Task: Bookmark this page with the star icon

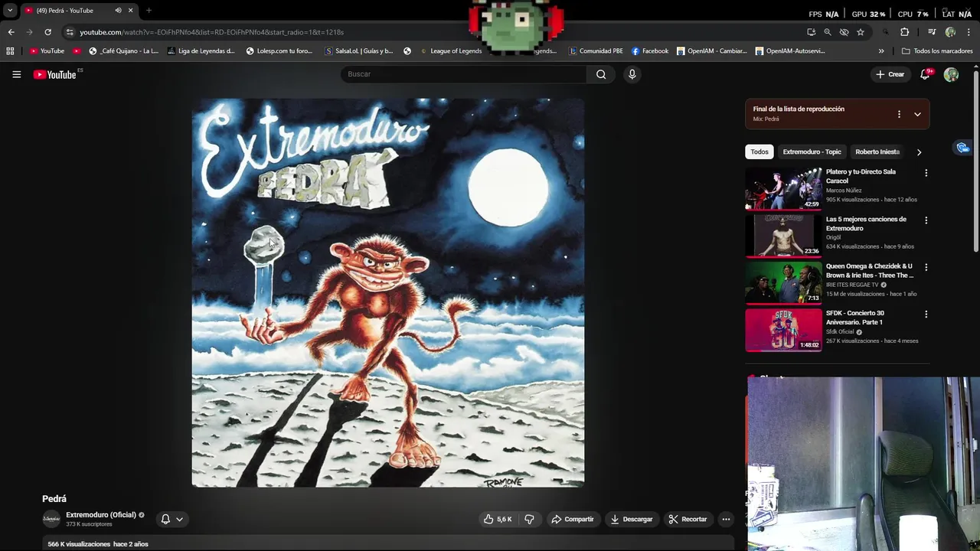Action: [x=861, y=32]
